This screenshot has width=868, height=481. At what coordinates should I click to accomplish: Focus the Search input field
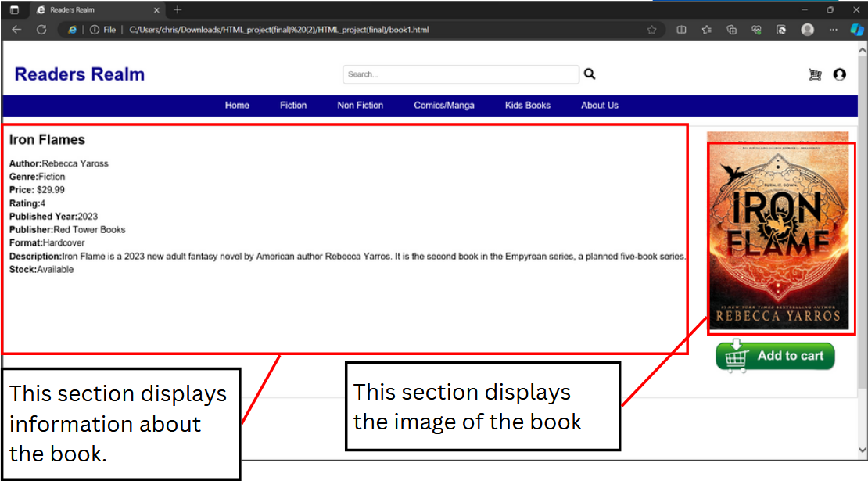click(x=461, y=74)
